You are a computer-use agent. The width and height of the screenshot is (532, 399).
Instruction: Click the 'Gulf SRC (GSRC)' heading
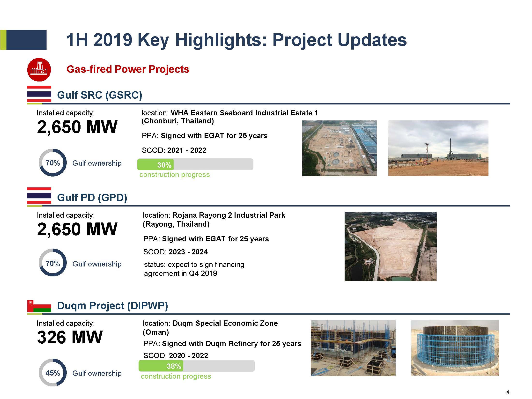(100, 95)
